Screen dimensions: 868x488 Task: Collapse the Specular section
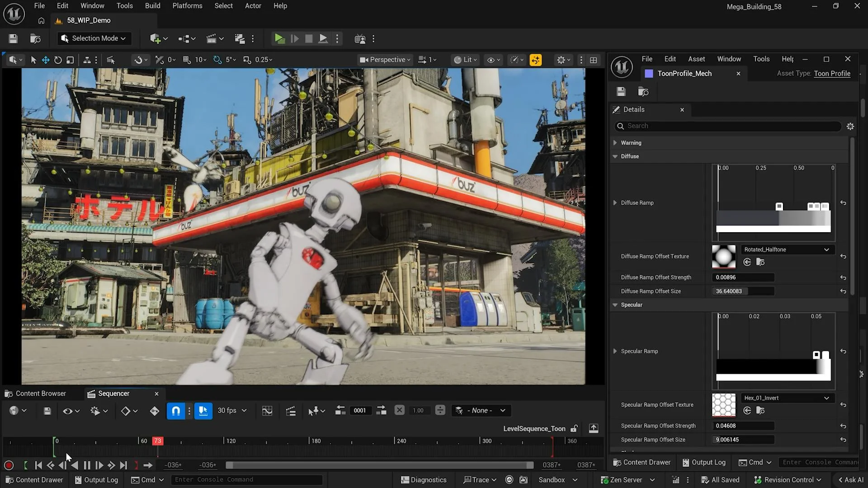click(x=615, y=305)
